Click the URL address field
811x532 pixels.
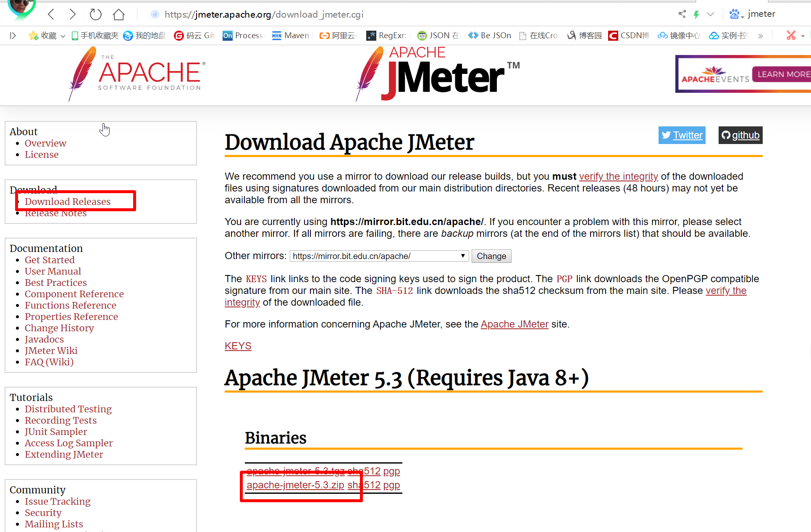(x=264, y=14)
